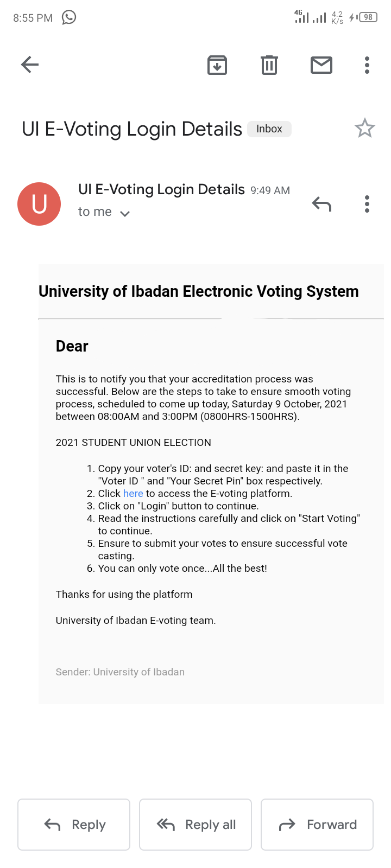This screenshot has width=391, height=868.
Task: Archive this email
Action: coord(217,65)
